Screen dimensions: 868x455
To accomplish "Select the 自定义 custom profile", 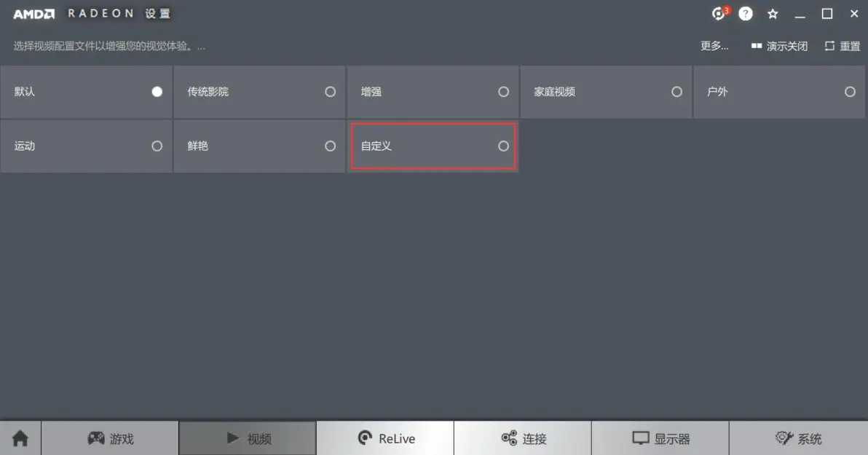I will click(433, 146).
